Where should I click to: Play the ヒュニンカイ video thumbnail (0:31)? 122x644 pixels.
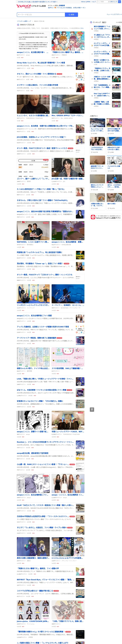[33, 104]
